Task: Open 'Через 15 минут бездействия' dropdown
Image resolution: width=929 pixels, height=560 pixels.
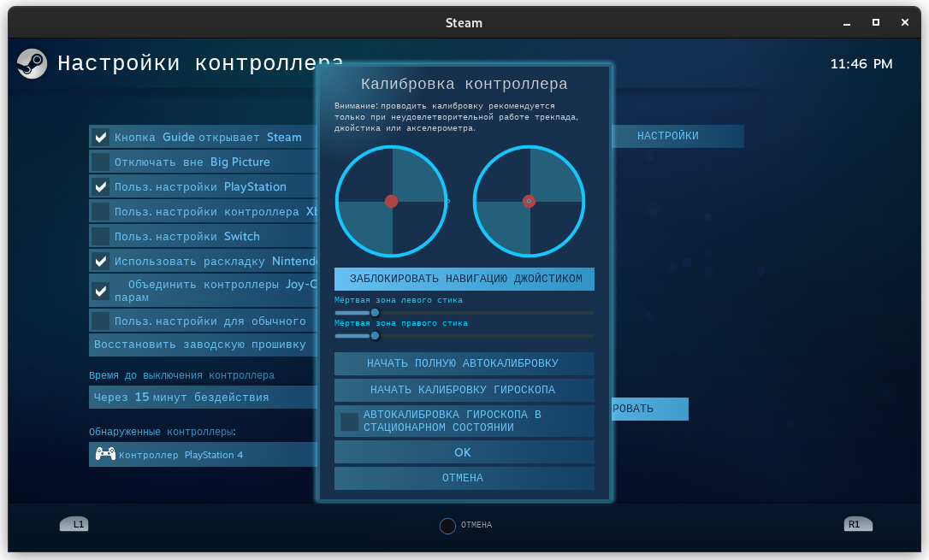Action: [204, 398]
